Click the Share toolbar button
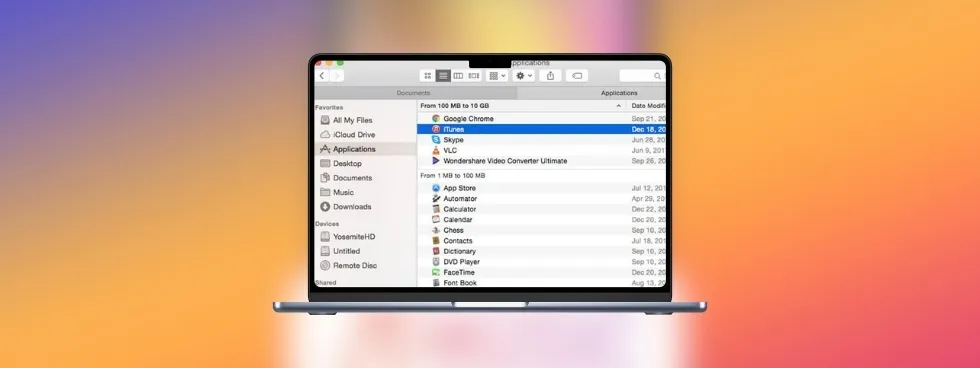 [550, 76]
